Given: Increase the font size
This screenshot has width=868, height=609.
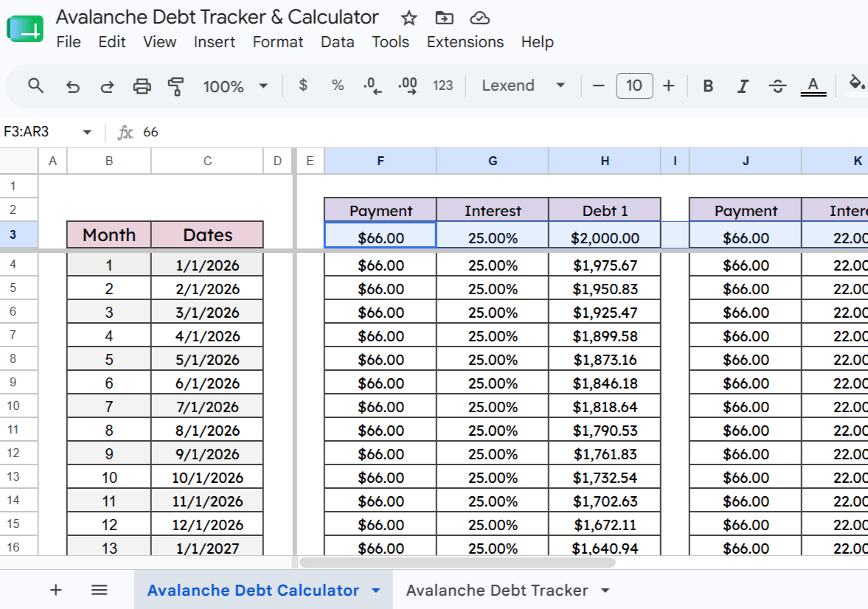Looking at the screenshot, I should 669,86.
